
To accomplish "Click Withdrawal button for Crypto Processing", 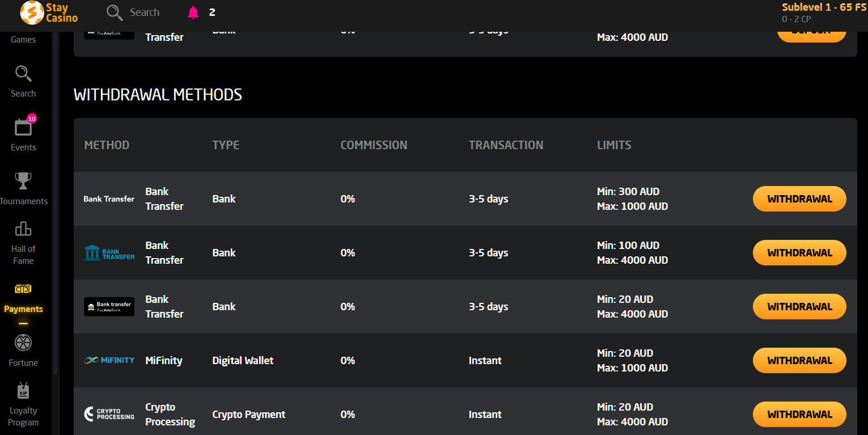I will click(799, 415).
